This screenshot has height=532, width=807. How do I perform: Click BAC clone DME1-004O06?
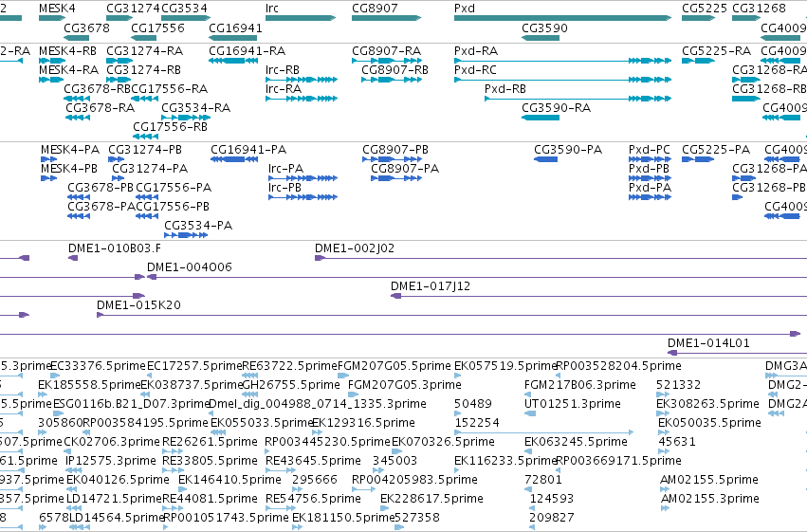tap(190, 267)
